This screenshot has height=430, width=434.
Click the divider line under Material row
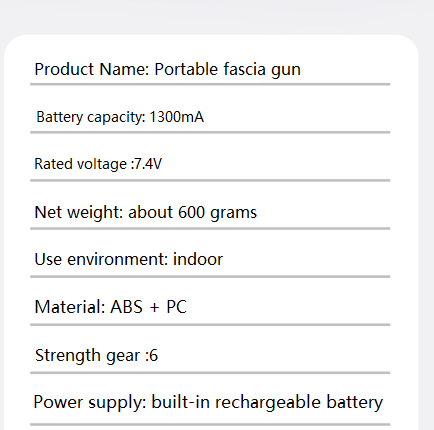click(210, 325)
